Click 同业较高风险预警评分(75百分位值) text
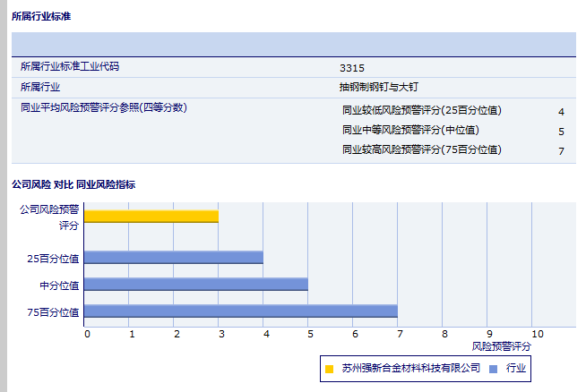The image size is (586, 392). point(421,150)
